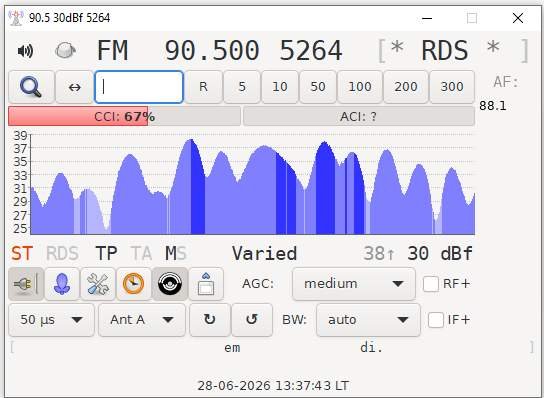Open settings with wrench and screwdriver icon
Screen dimensions: 544x398
(x=98, y=284)
